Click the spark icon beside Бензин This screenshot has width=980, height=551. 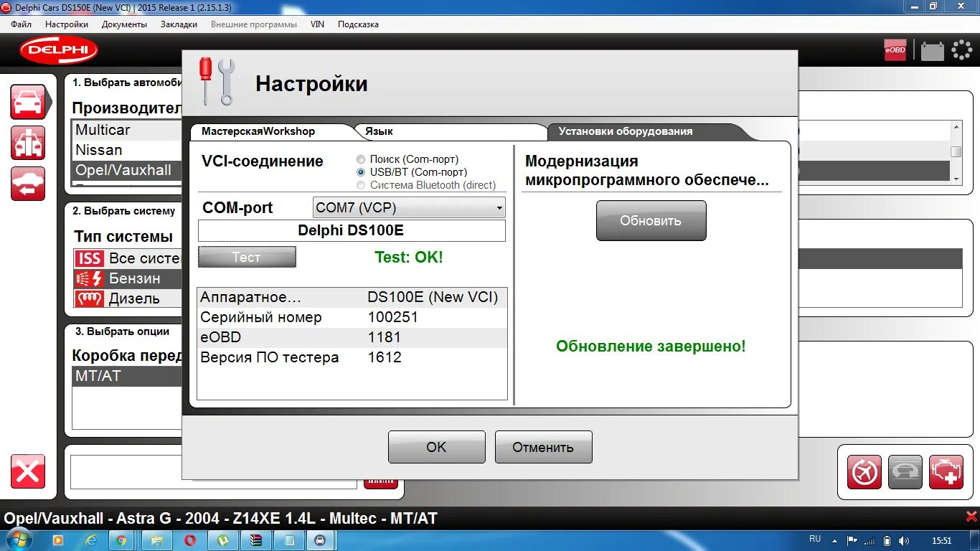[x=90, y=278]
